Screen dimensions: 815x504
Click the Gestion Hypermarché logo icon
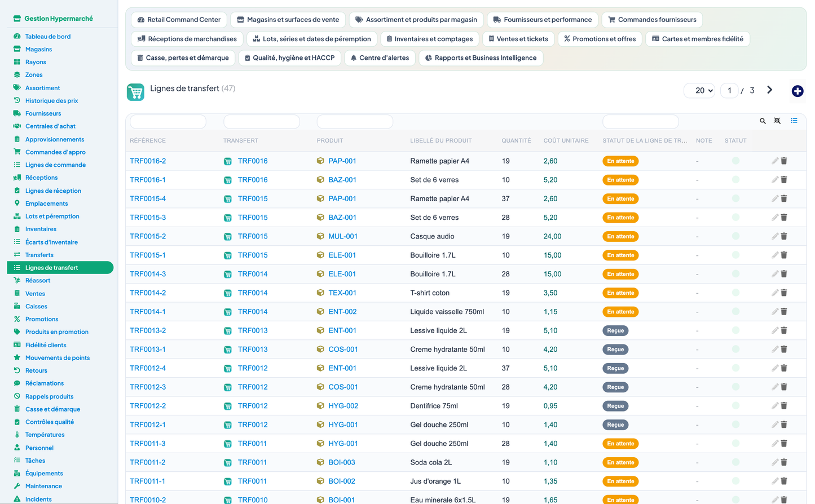(17, 19)
